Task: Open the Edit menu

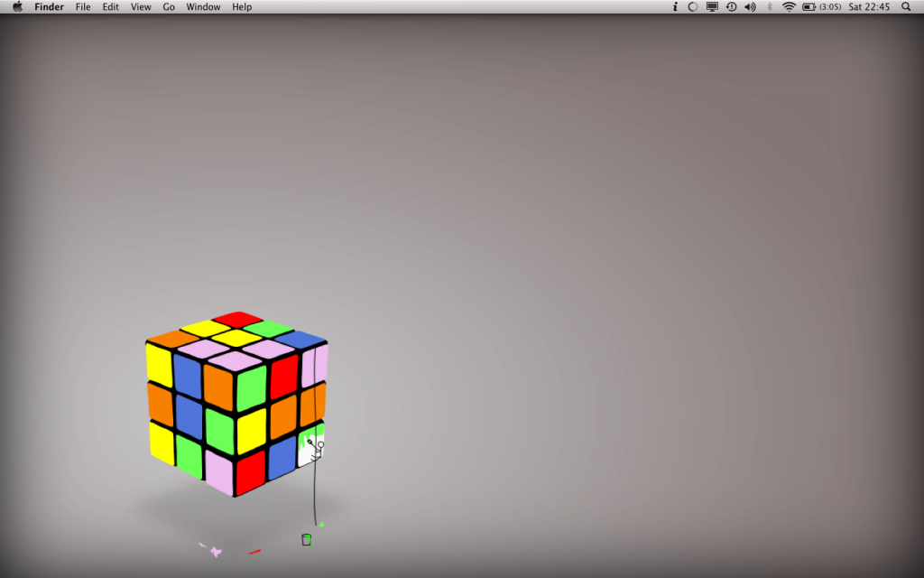Action: [x=110, y=7]
